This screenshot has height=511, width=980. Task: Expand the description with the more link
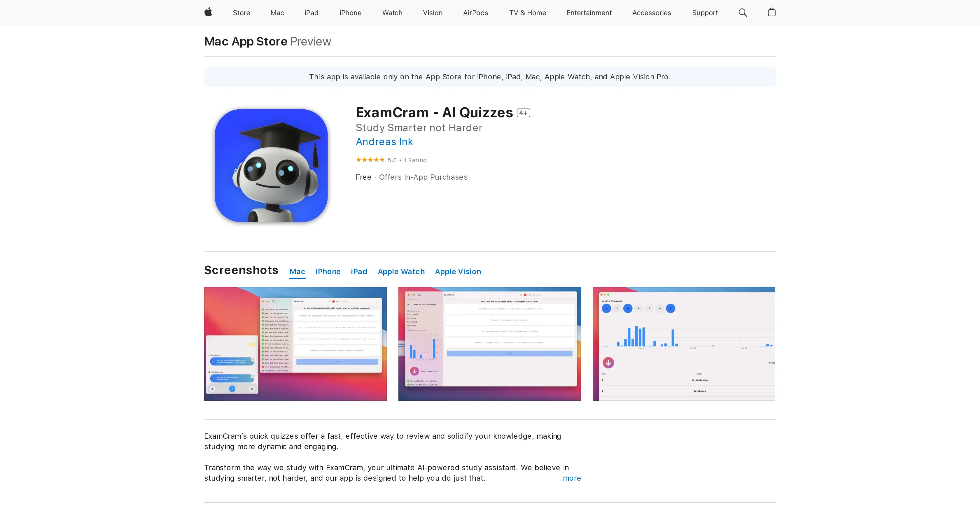click(x=571, y=478)
